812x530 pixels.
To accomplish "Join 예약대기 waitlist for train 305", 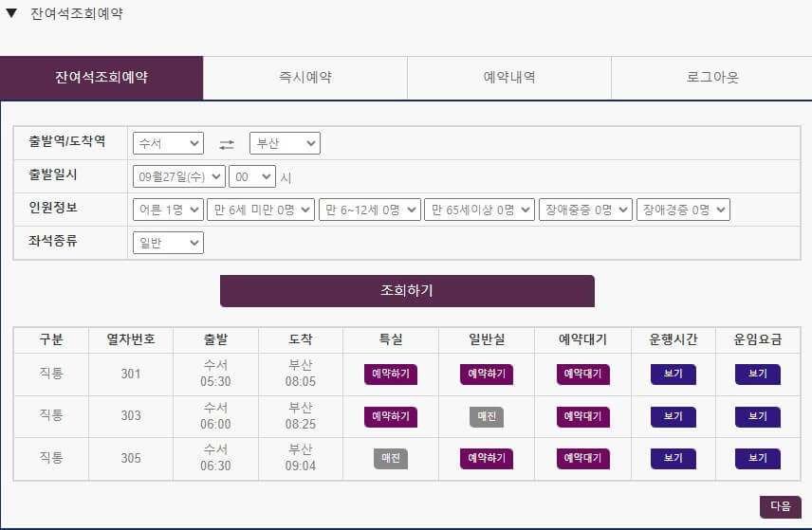I will coord(583,459).
